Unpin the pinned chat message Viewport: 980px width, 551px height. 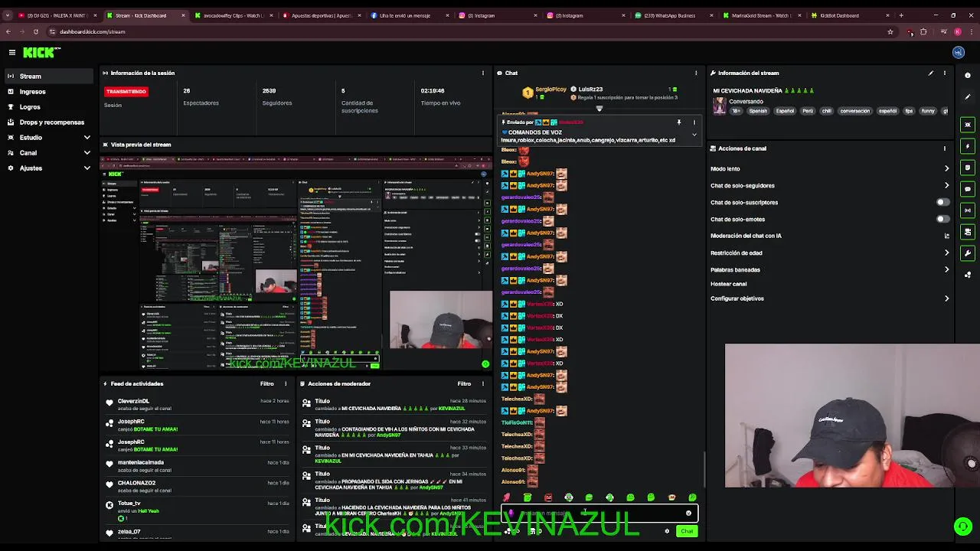click(x=678, y=122)
